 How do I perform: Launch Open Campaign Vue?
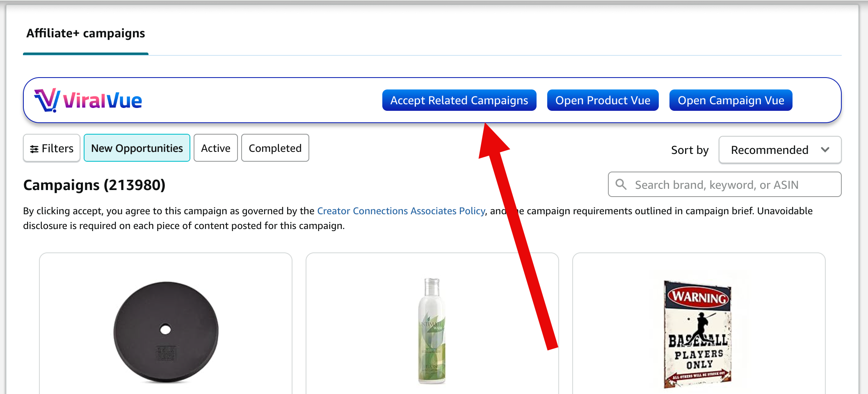(x=731, y=101)
